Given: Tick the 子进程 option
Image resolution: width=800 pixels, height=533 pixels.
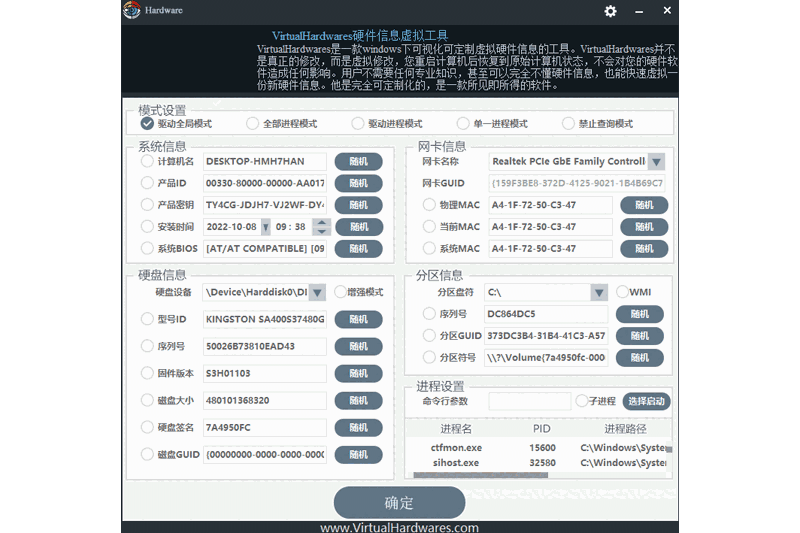Looking at the screenshot, I should click(582, 401).
